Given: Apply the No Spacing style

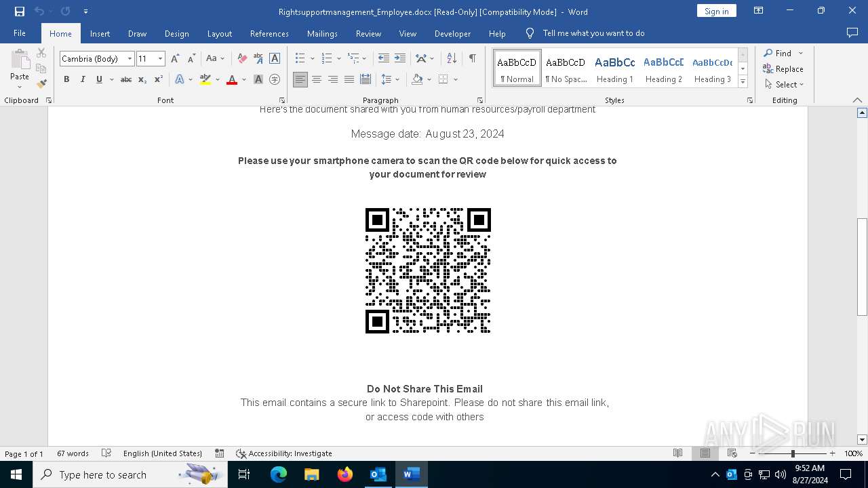Looking at the screenshot, I should pos(566,68).
